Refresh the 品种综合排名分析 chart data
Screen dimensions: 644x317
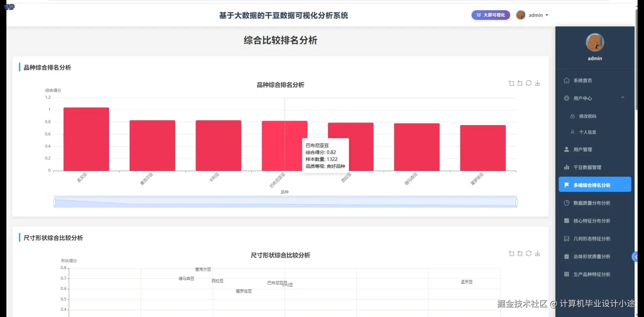[x=528, y=83]
